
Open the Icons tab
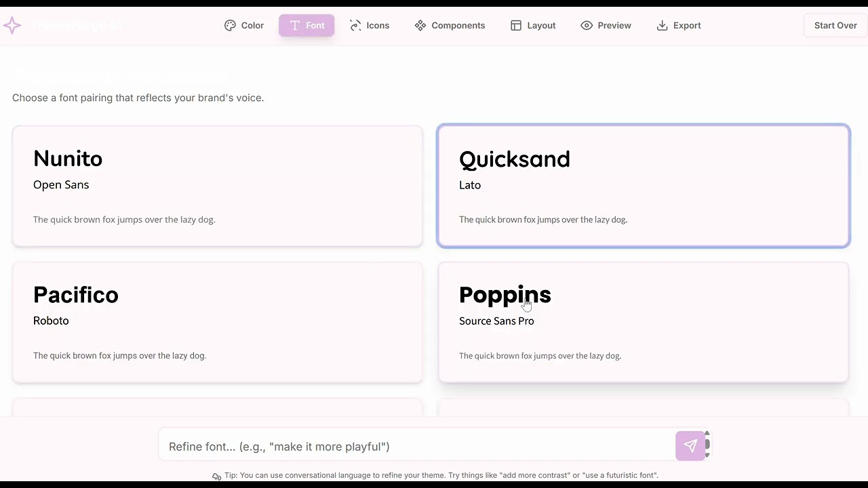click(370, 26)
